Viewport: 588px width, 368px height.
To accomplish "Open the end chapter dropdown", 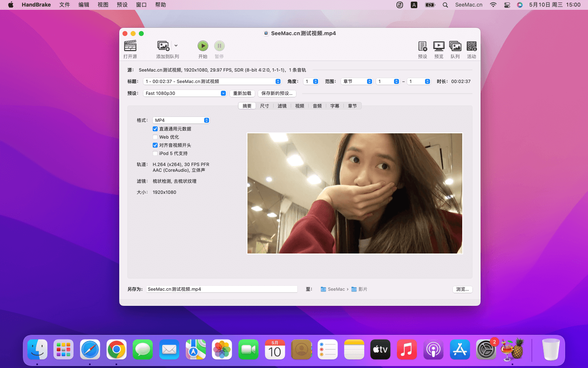I will pos(419,81).
